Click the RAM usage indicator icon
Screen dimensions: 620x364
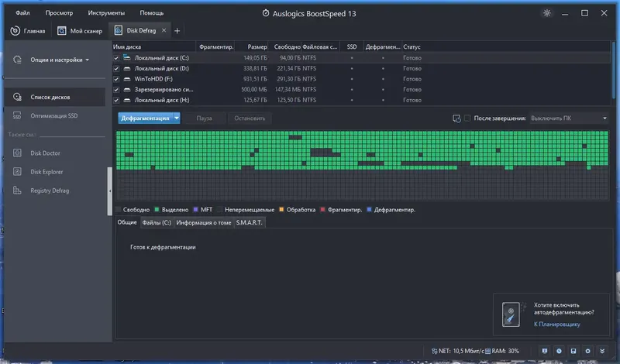tap(487, 351)
